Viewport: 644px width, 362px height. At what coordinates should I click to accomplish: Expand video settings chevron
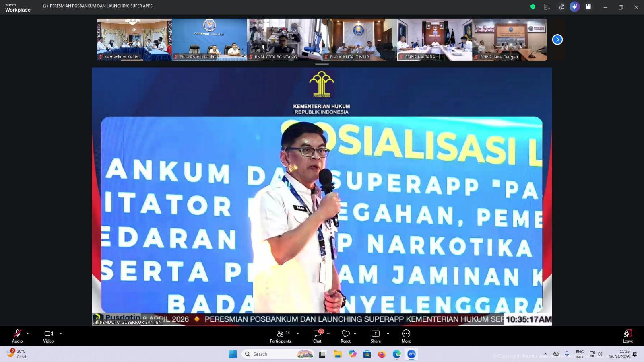61,333
